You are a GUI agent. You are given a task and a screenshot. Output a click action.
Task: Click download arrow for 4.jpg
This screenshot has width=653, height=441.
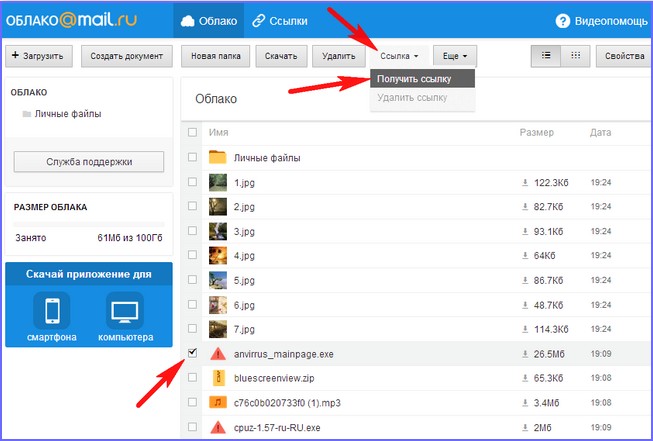coord(525,255)
